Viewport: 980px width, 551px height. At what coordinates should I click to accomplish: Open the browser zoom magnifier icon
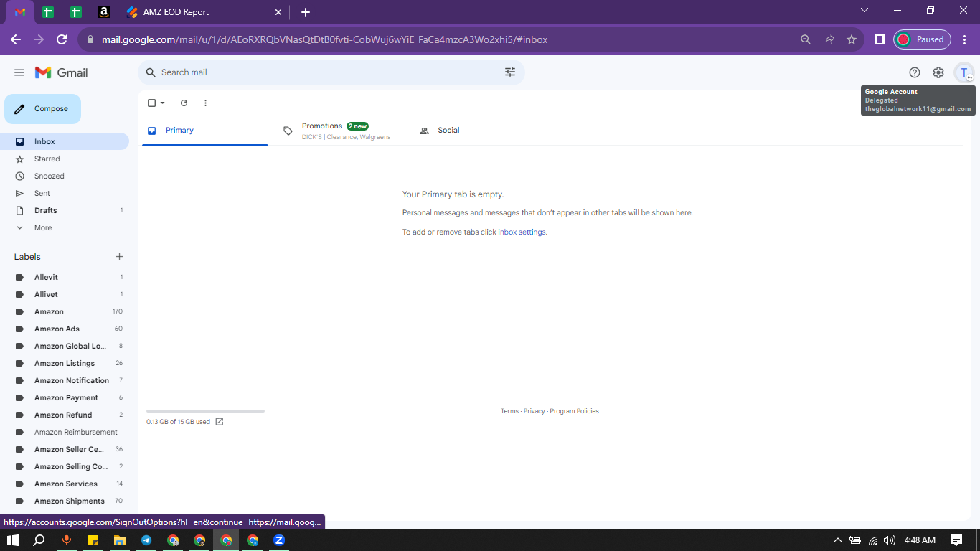806,39
